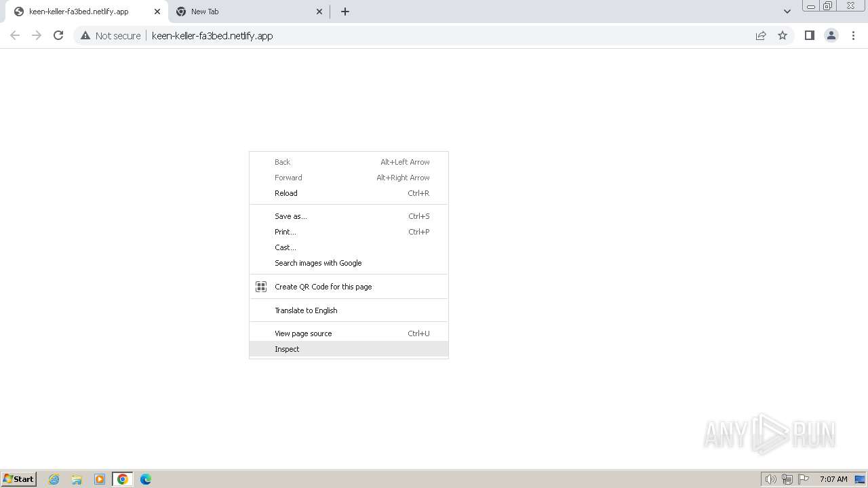This screenshot has width=868, height=488.
Task: Switch to the New Tab tab
Action: click(x=248, y=12)
